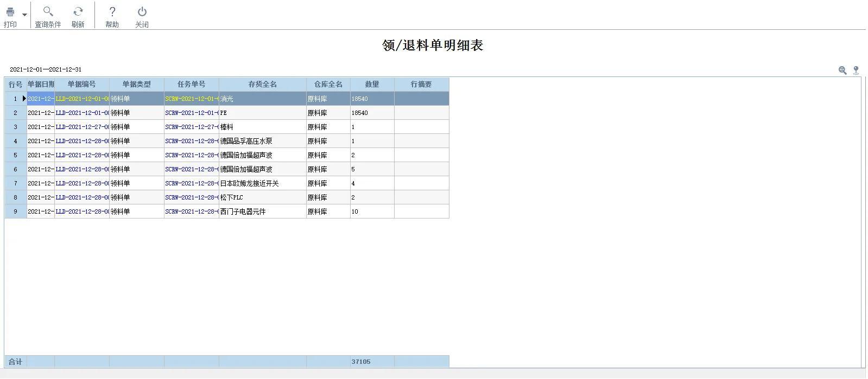Image resolution: width=868 pixels, height=379 pixels.
Task: Open document number link in 棒料 row
Action: click(x=82, y=127)
